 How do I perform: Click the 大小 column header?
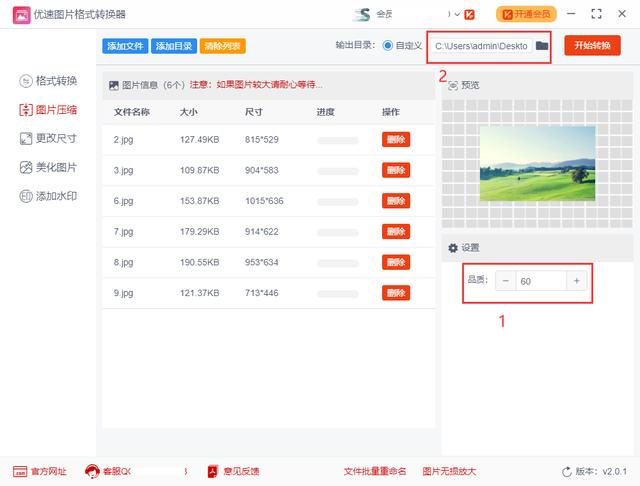tap(189, 112)
